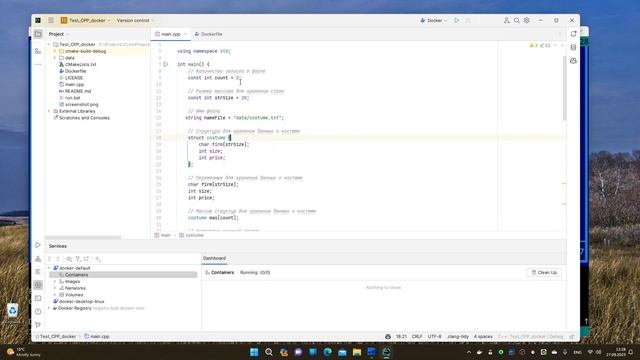Open the Project tool window icon
Image resolution: width=640 pixels, height=360 pixels.
(38, 34)
